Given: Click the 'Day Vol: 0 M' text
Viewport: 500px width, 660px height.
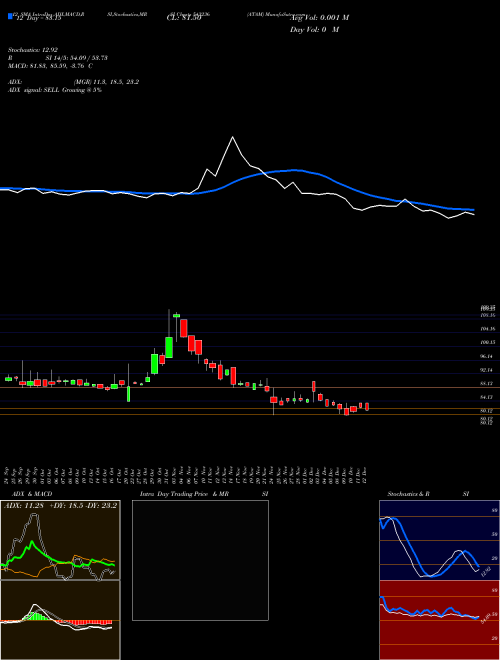Looking at the screenshot, I should [314, 30].
